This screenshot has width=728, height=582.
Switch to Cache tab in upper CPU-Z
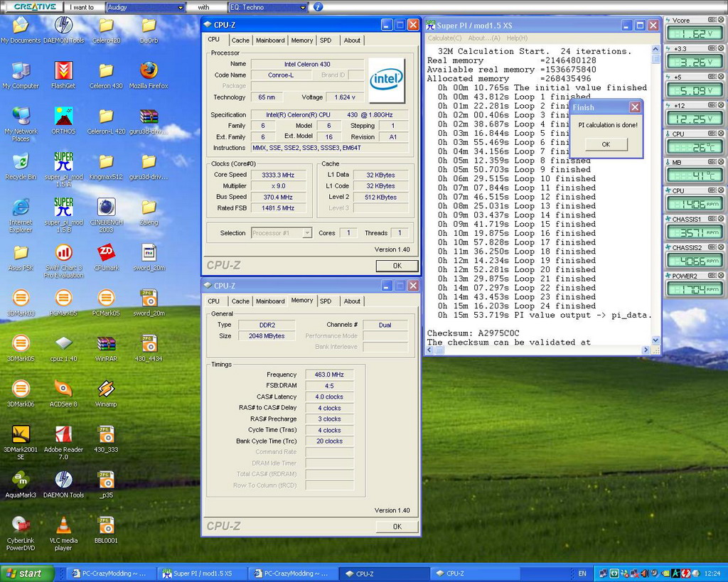(x=240, y=41)
